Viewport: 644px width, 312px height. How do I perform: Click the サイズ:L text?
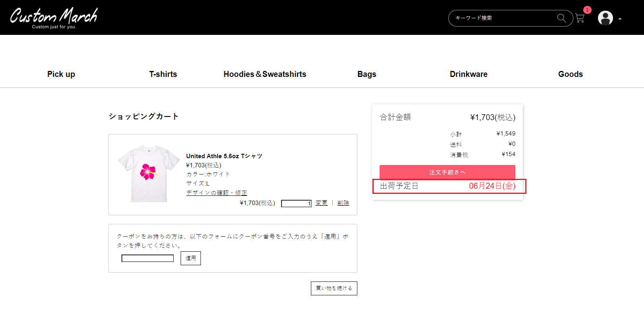198,183
